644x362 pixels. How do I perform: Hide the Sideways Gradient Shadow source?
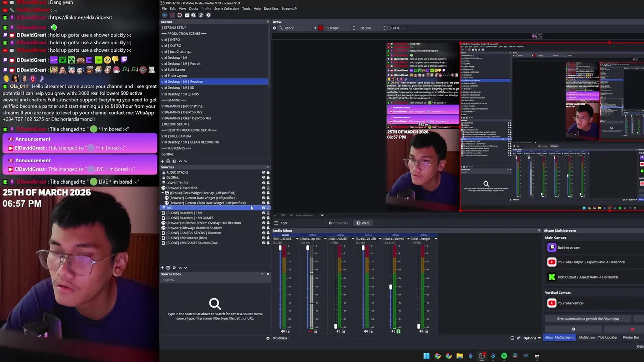263,228
